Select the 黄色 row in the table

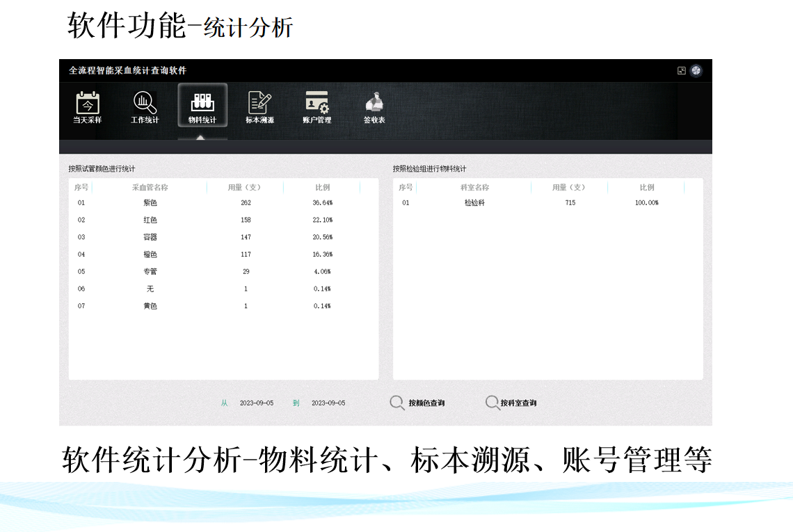[x=150, y=306]
